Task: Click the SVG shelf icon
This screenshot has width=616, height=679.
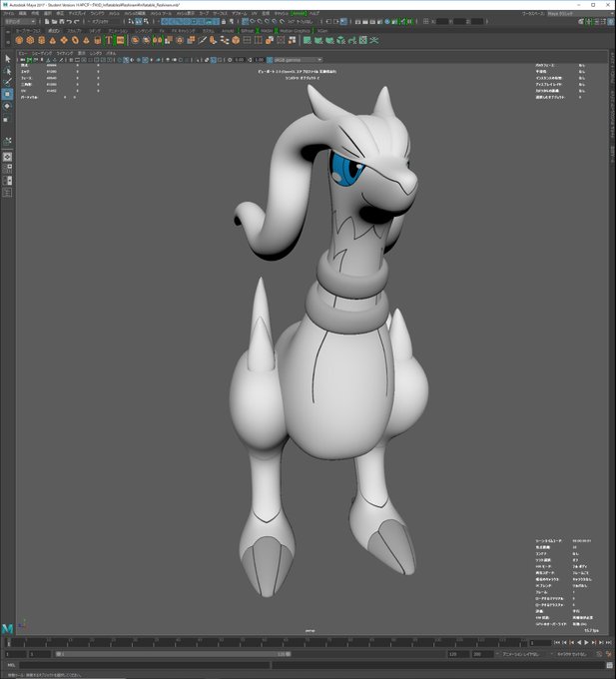Action: (x=121, y=40)
